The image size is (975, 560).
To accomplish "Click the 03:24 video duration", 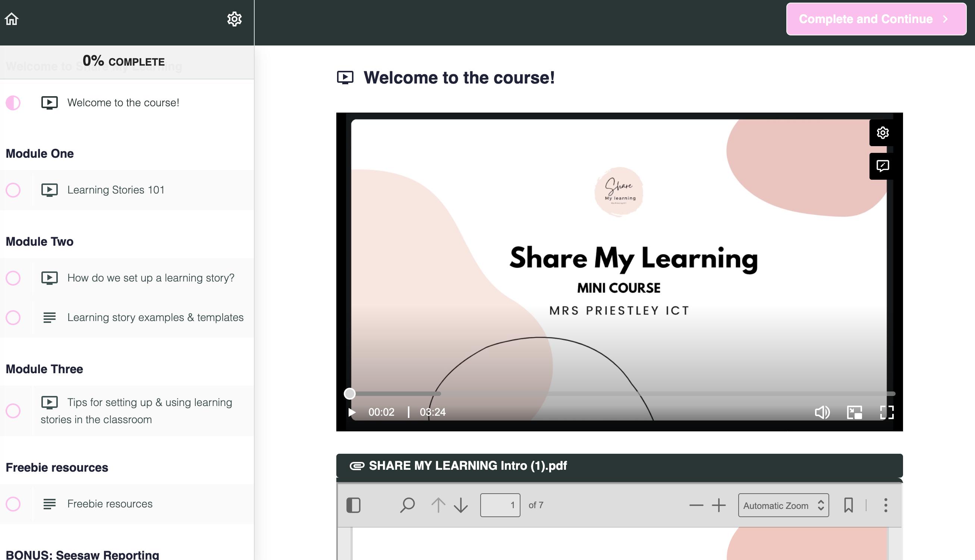I will click(432, 412).
